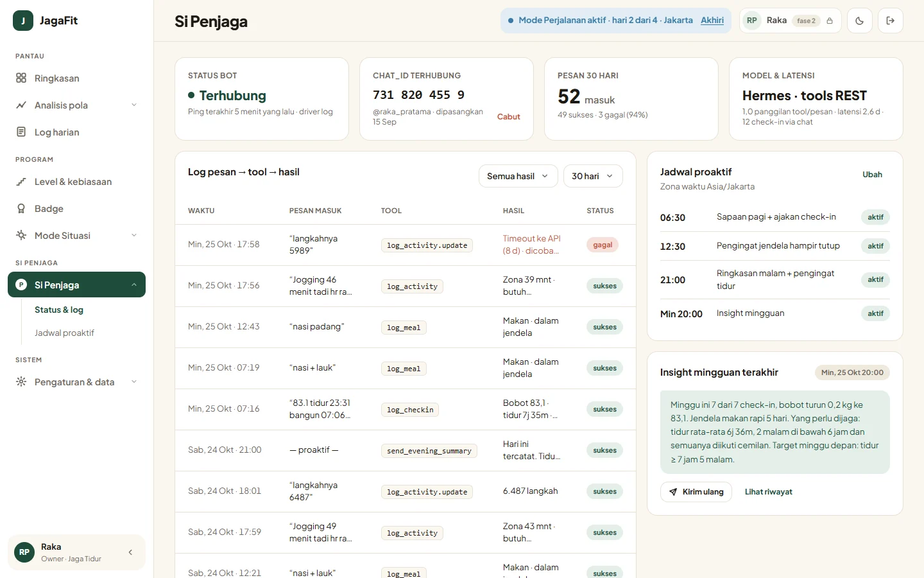
Task: Toggle the aktif badge for Insight mingguan
Action: pyautogui.click(x=875, y=313)
